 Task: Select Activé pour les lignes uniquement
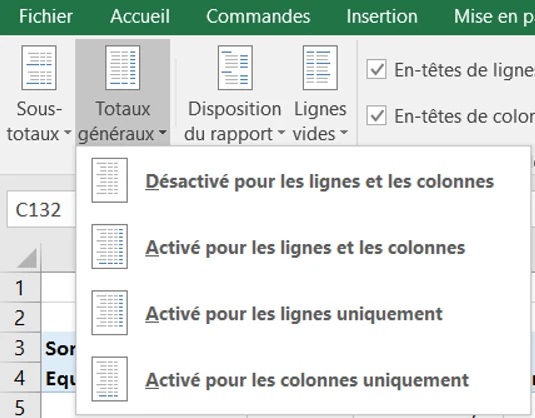tap(303, 313)
